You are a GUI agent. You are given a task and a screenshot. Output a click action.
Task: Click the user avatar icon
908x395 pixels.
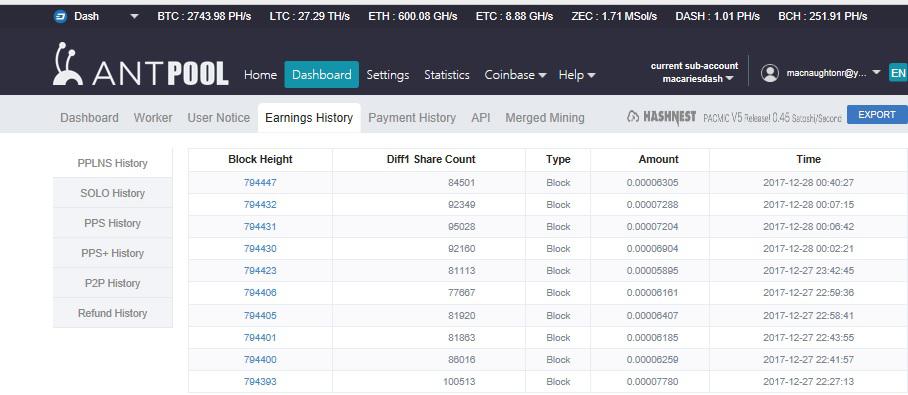pos(770,73)
